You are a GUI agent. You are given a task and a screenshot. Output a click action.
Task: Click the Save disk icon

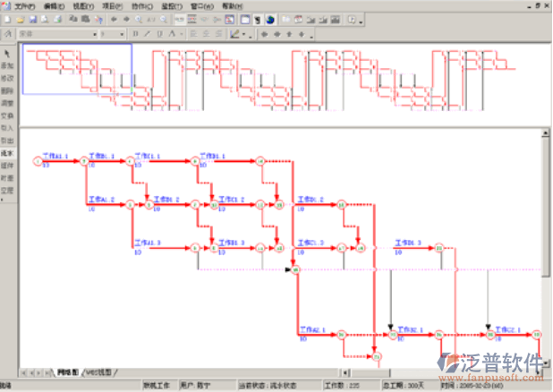pyautogui.click(x=32, y=19)
